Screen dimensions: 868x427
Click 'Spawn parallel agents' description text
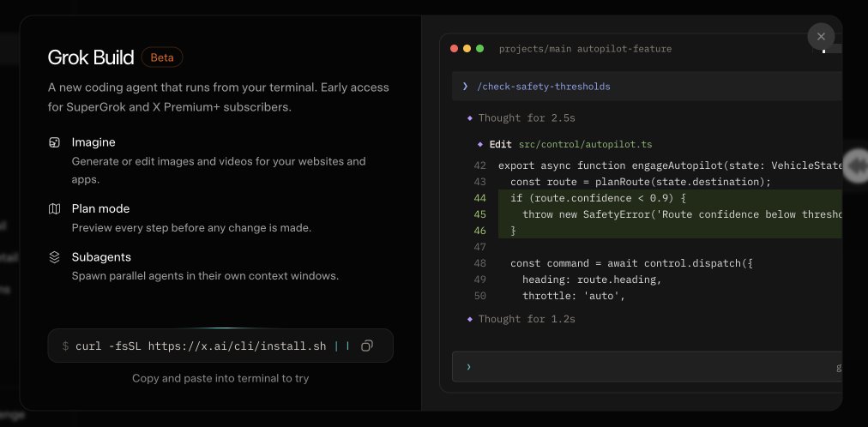(205, 276)
